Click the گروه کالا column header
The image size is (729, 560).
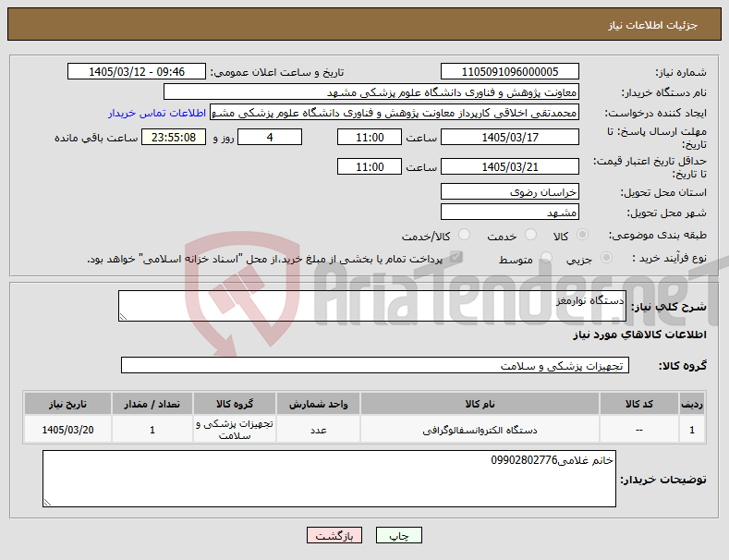[235, 404]
